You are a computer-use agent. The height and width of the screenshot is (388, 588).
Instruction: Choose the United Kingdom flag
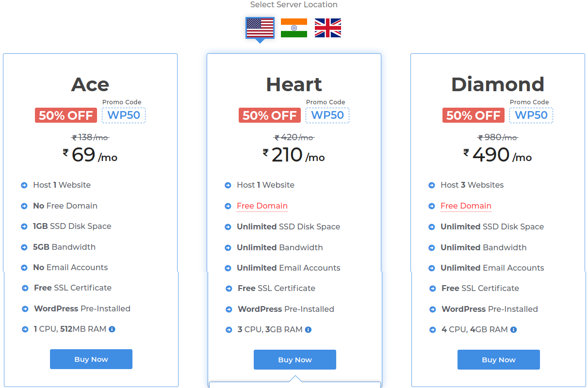pyautogui.click(x=328, y=28)
